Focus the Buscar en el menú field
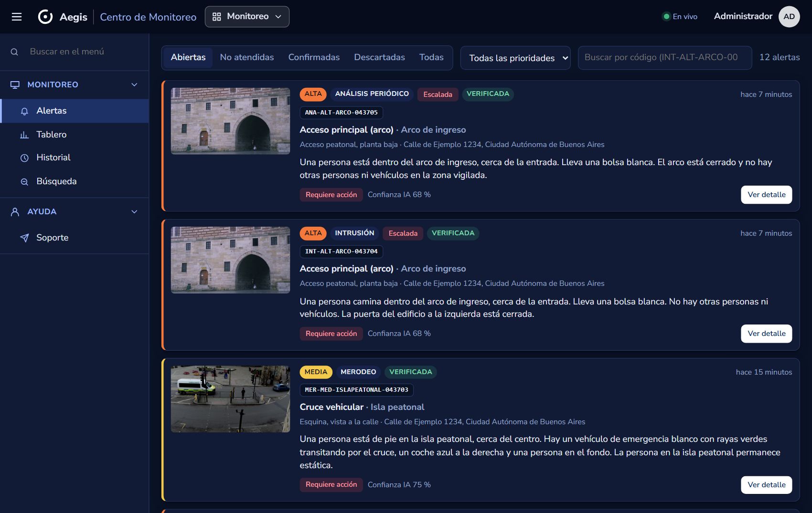This screenshot has width=812, height=513. (x=75, y=52)
